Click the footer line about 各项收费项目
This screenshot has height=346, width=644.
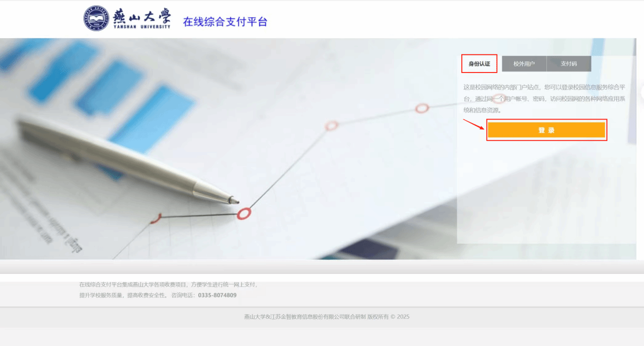pos(169,285)
